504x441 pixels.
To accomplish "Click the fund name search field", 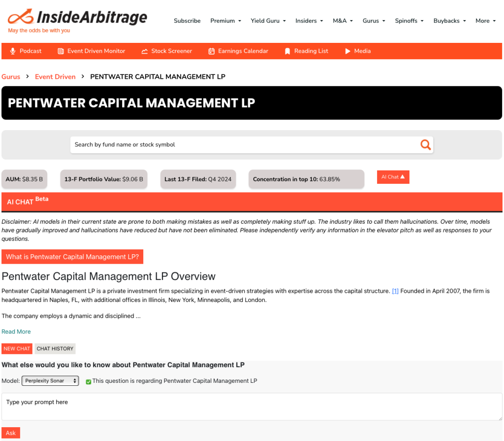I will (244, 145).
